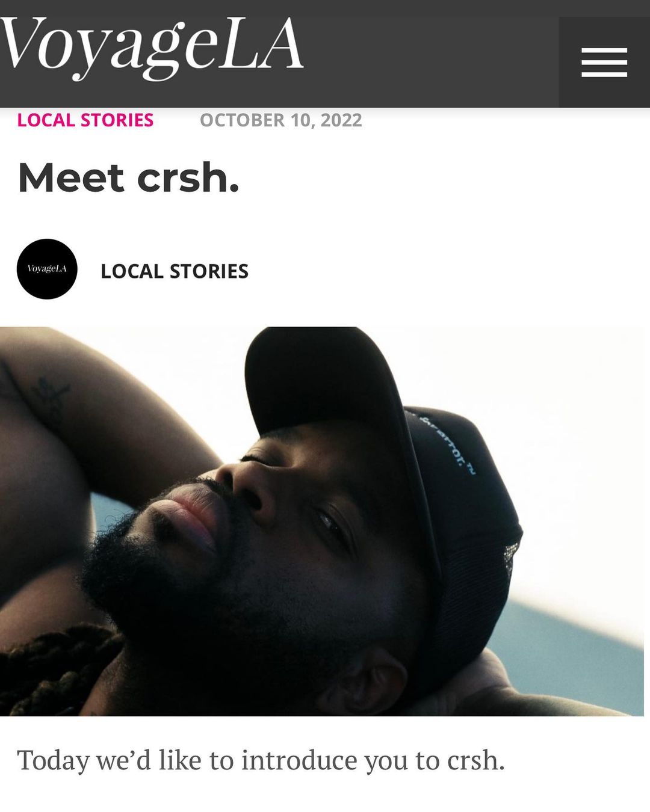Tap the three-line navigation toggle
Screen dimensions: 650x812
tap(604, 63)
